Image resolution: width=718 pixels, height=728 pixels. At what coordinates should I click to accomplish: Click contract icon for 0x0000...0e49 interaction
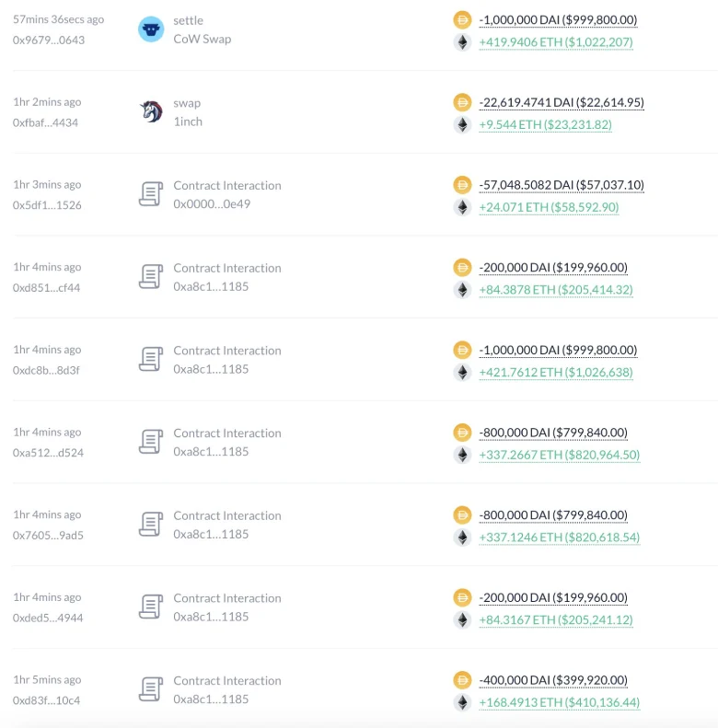coord(151,194)
